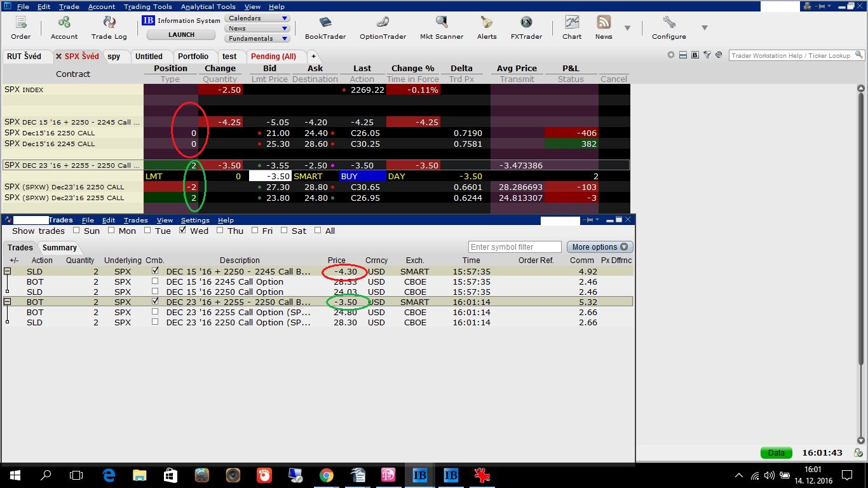Click the Enter symbol filter field
Image resolution: width=868 pixels, height=488 pixels.
515,247
